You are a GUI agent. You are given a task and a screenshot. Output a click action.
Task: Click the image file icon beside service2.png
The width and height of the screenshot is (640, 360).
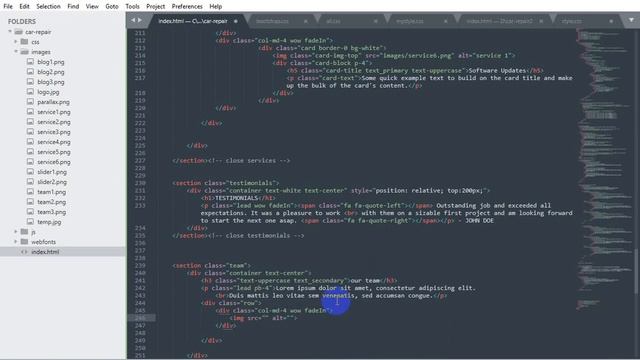(30, 122)
